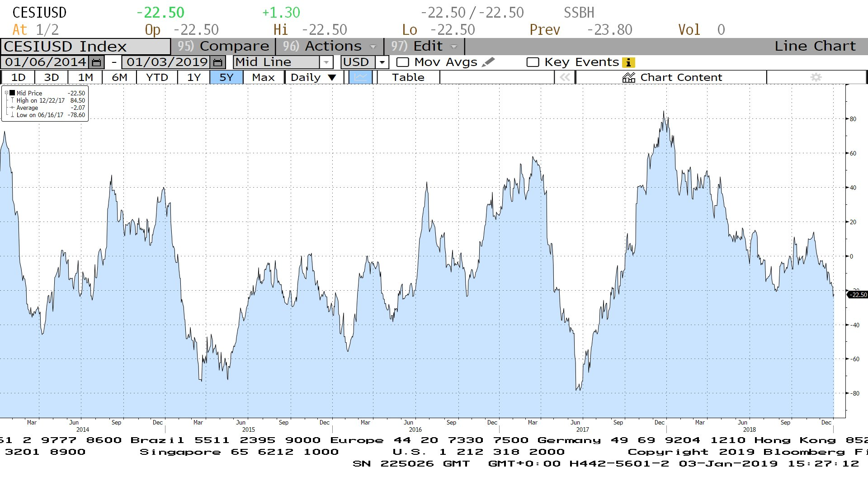This screenshot has height=486, width=868.
Task: Click the SSBH source label
Action: [x=579, y=13]
